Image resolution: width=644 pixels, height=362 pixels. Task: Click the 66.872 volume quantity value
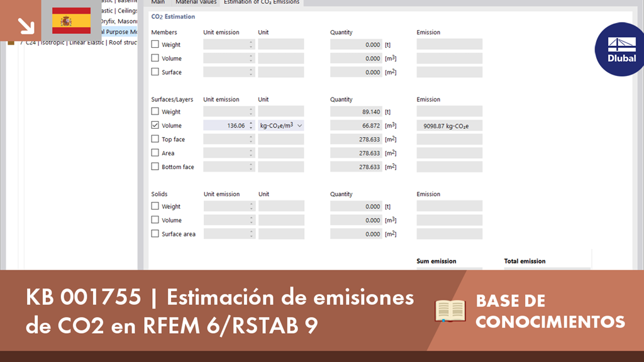356,126
